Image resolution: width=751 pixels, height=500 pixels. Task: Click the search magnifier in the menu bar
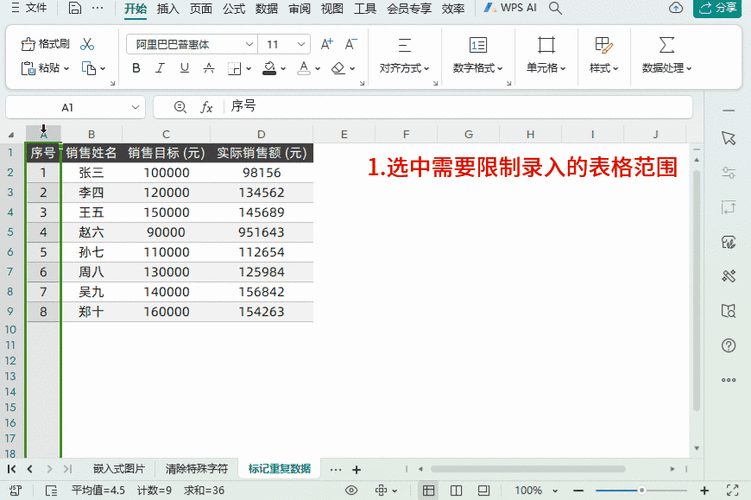pos(555,8)
